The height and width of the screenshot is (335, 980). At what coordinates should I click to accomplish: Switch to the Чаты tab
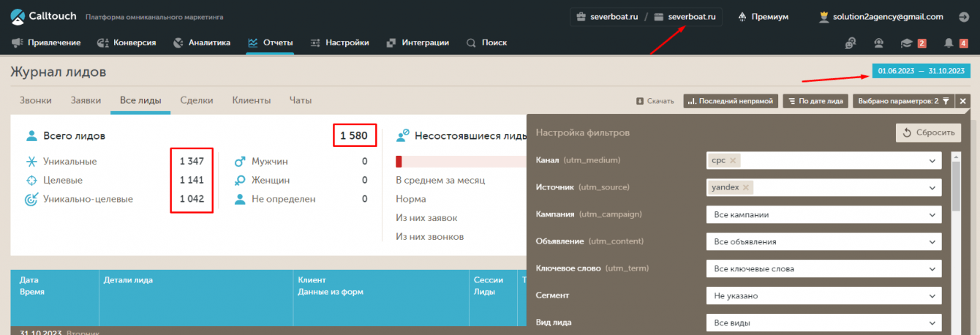tap(301, 100)
